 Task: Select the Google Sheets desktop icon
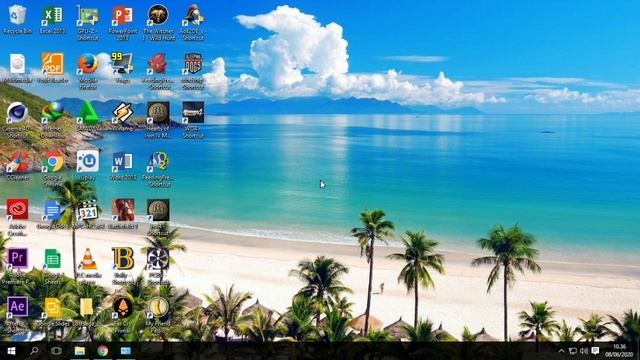(x=52, y=258)
